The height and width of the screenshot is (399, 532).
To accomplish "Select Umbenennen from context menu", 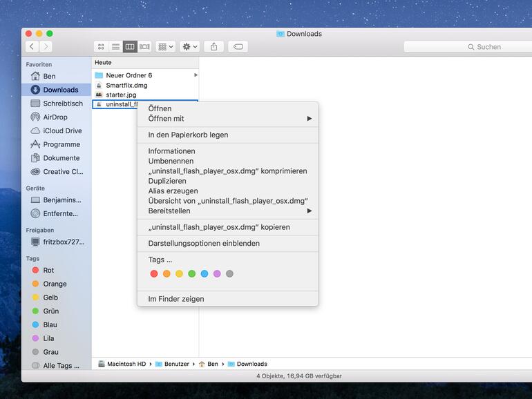I will (x=171, y=161).
